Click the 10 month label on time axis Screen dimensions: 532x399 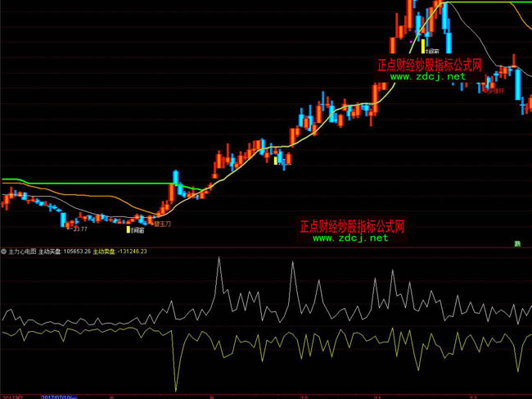pos(303,395)
